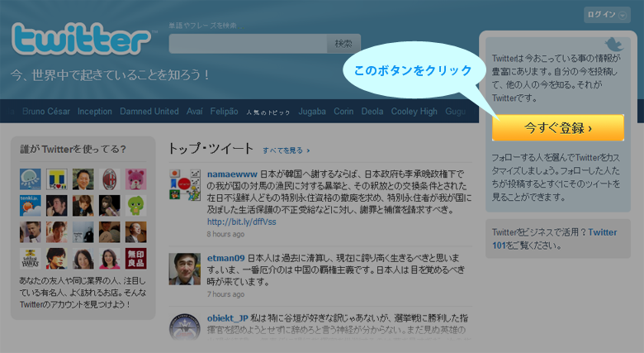Open the yellow and blue T logo avatar
This screenshot has height=353, width=644.
(57, 179)
